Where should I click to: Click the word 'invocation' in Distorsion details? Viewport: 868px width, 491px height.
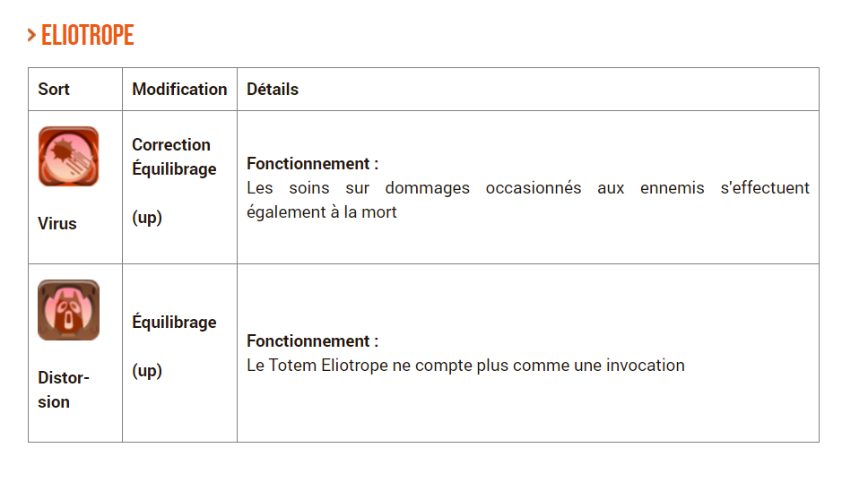646,366
